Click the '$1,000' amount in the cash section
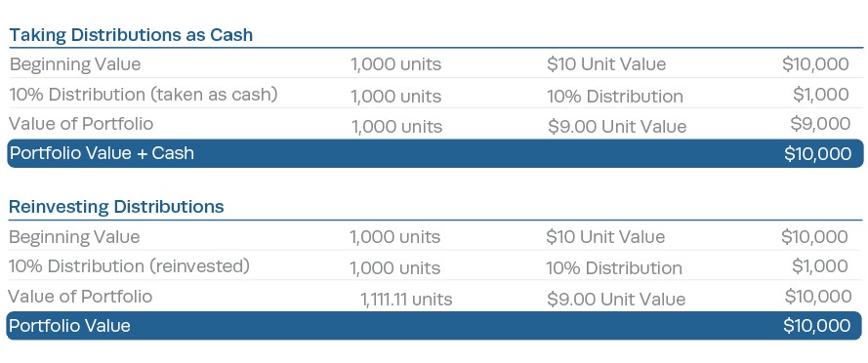 (821, 94)
